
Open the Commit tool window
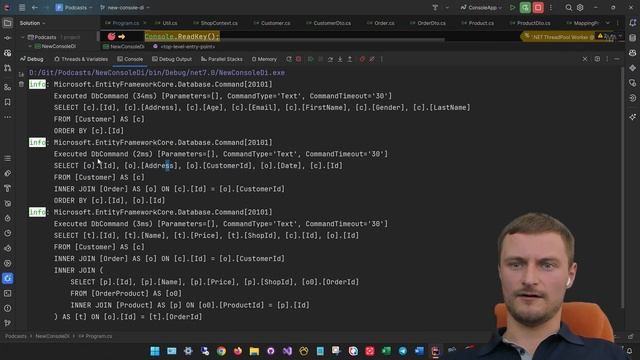click(x=7, y=38)
